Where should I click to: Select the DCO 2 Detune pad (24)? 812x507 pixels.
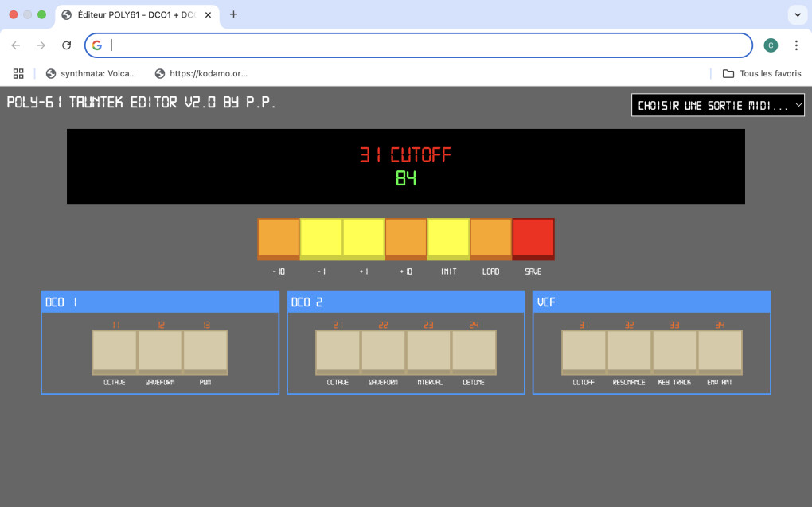coord(474,353)
